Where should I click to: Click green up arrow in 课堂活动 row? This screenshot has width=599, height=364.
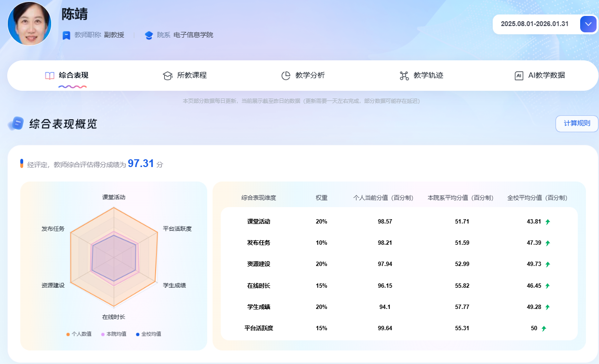pos(547,222)
